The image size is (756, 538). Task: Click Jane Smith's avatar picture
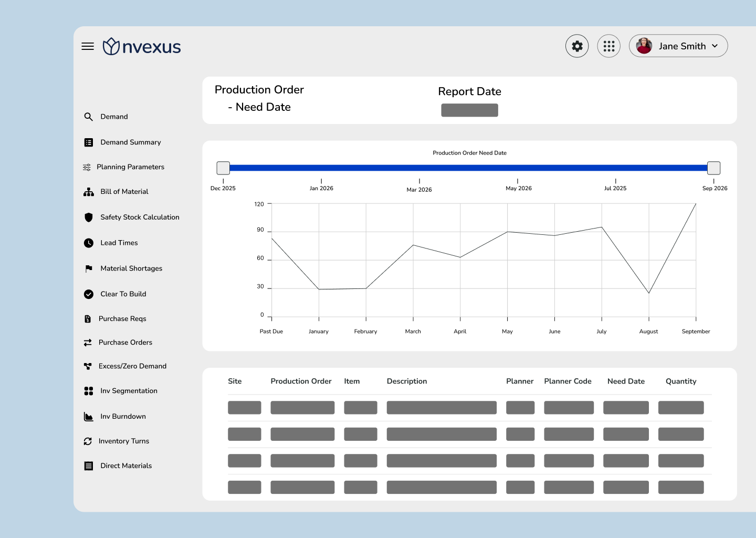click(x=644, y=46)
